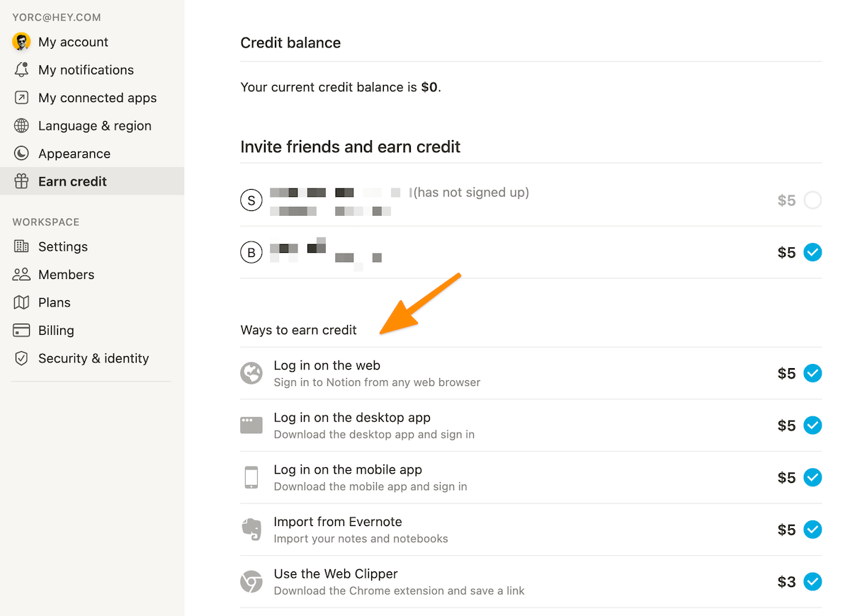Screen dimensions: 850x616
Task: Select the Security & identity shield icon
Action: tap(21, 358)
